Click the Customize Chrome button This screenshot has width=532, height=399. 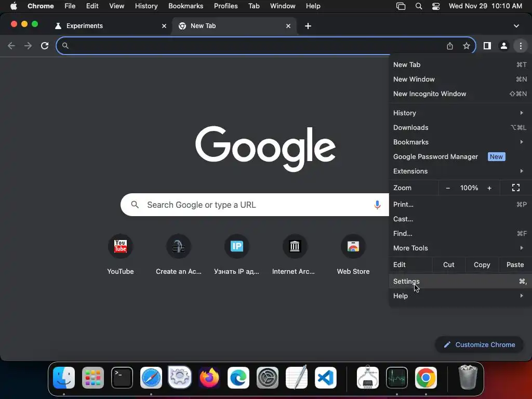[x=479, y=345]
